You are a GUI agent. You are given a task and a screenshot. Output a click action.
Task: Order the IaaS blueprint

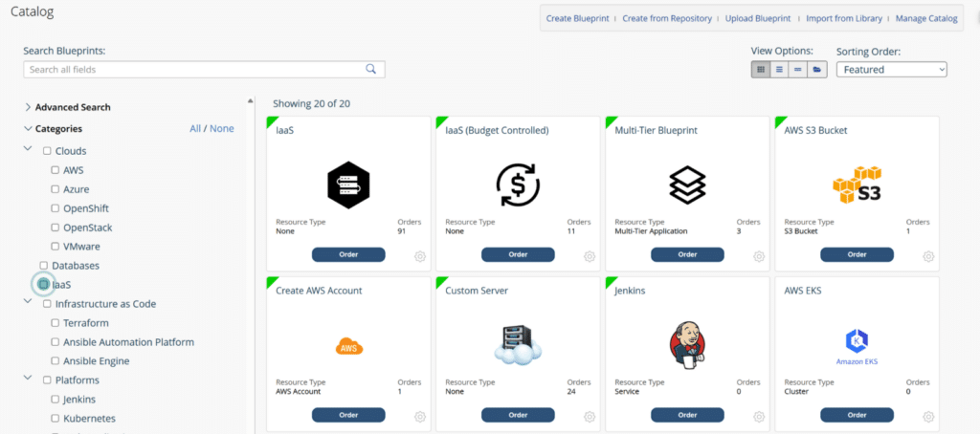pos(348,255)
